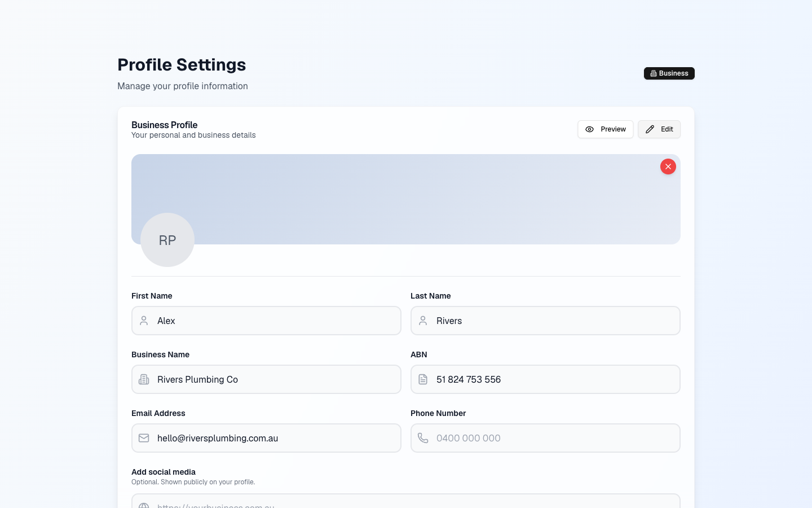Viewport: 812px width, 508px height.
Task: Click the profile banner image area
Action: coord(406,199)
